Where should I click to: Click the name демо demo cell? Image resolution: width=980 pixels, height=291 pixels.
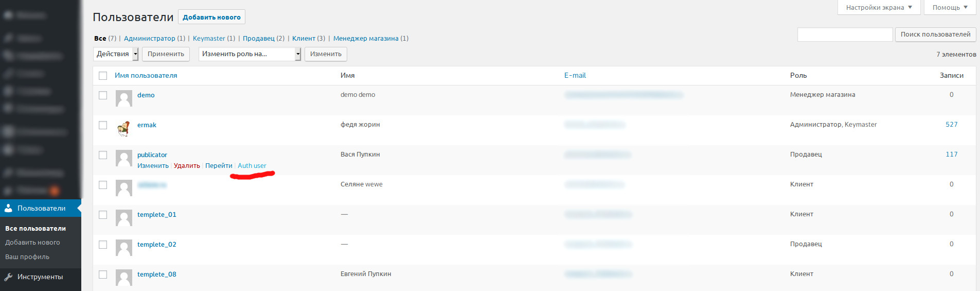click(x=358, y=95)
